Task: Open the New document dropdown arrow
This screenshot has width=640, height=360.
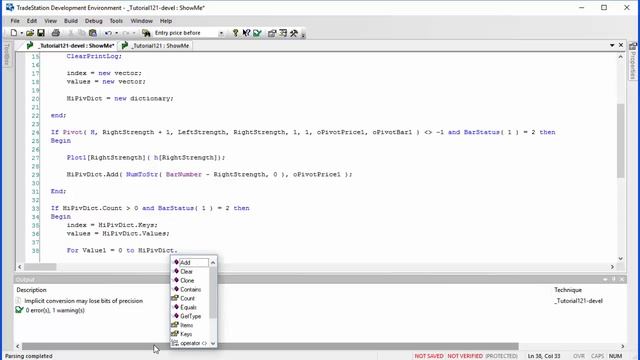Action: 21,33
